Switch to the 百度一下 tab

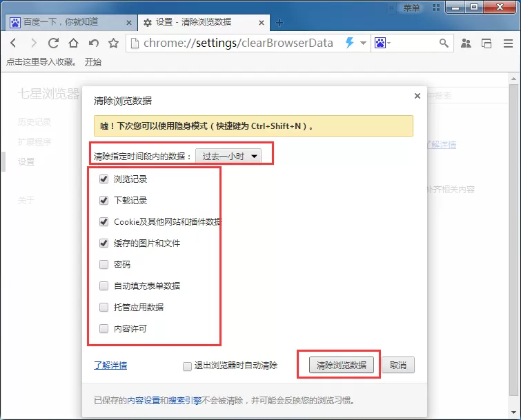(70, 22)
